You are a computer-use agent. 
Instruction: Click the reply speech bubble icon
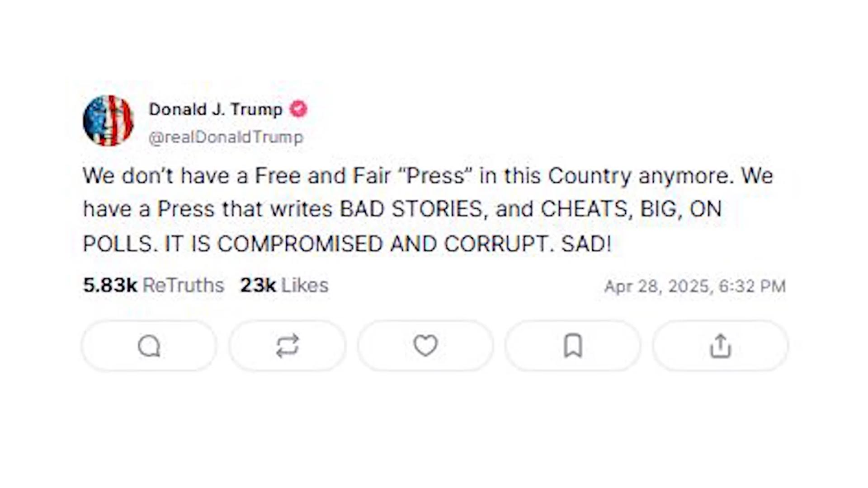click(149, 347)
